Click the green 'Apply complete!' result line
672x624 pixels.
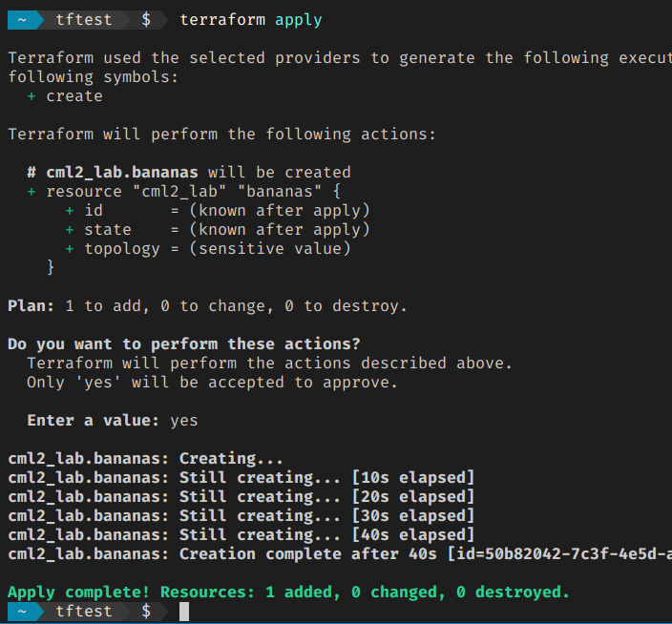(288, 593)
